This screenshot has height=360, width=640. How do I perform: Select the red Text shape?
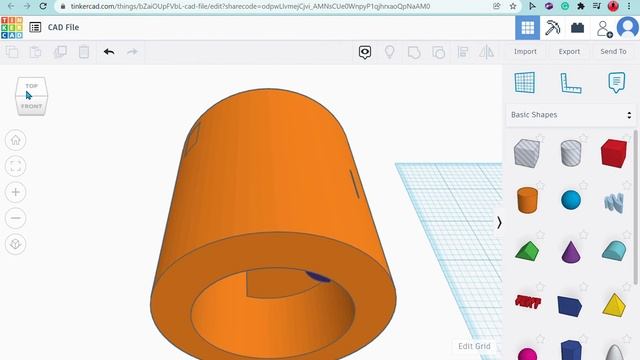[x=528, y=302]
